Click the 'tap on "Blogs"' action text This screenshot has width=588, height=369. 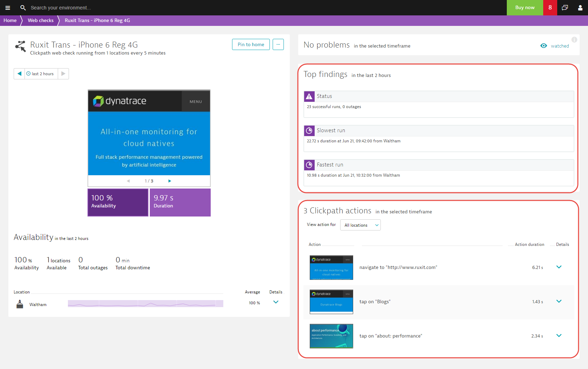pos(375,301)
